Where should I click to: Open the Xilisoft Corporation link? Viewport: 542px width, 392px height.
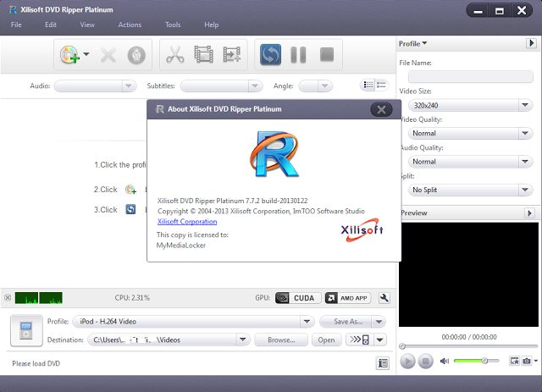pyautogui.click(x=187, y=222)
